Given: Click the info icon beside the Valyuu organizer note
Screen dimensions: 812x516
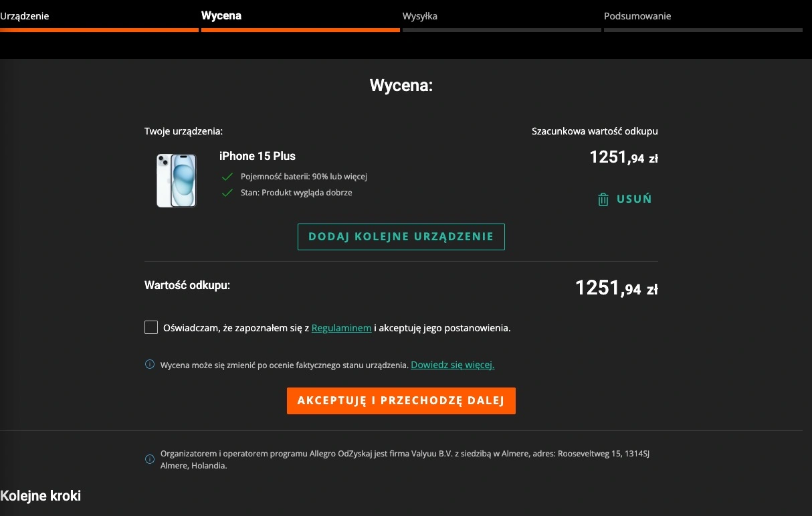Looking at the screenshot, I should (x=150, y=459).
